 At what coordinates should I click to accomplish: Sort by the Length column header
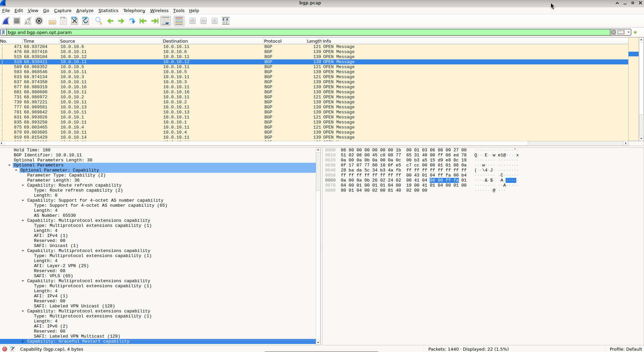tap(314, 41)
